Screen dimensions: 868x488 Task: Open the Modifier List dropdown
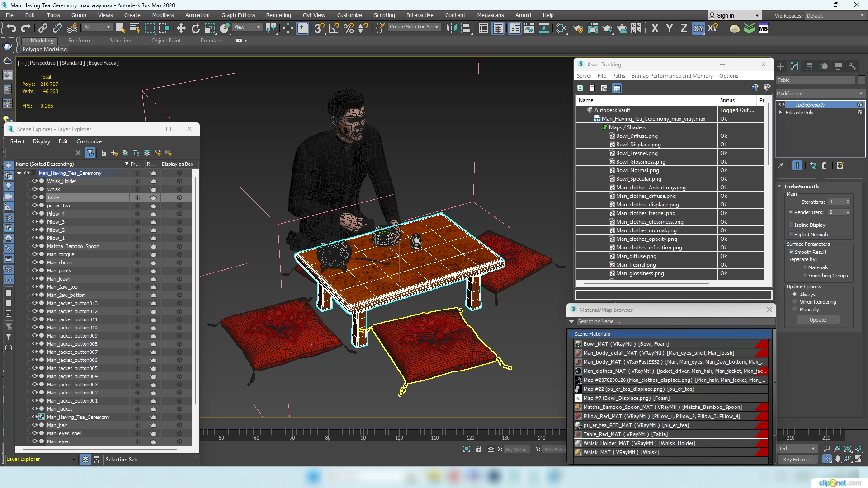[x=820, y=94]
